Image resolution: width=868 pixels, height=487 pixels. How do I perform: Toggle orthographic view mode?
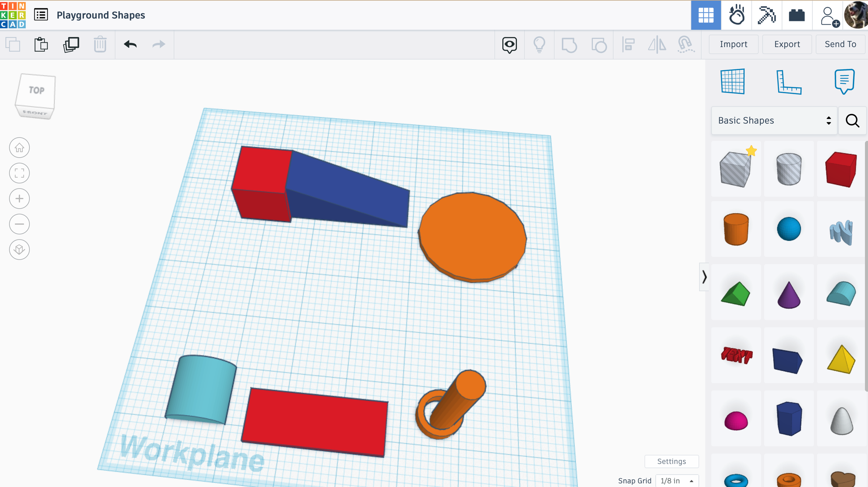point(19,249)
